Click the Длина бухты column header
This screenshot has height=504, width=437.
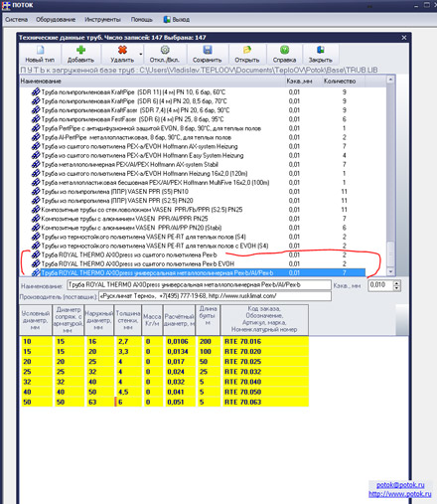pyautogui.click(x=208, y=320)
